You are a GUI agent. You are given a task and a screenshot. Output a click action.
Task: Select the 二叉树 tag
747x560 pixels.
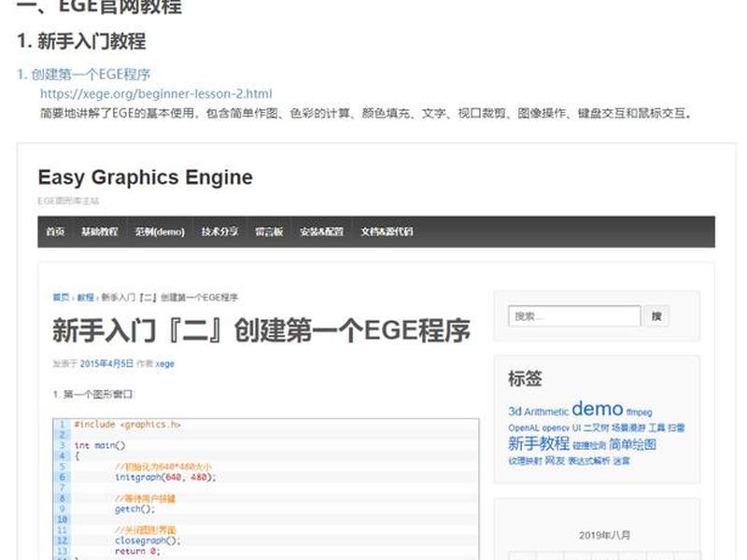pos(596,427)
